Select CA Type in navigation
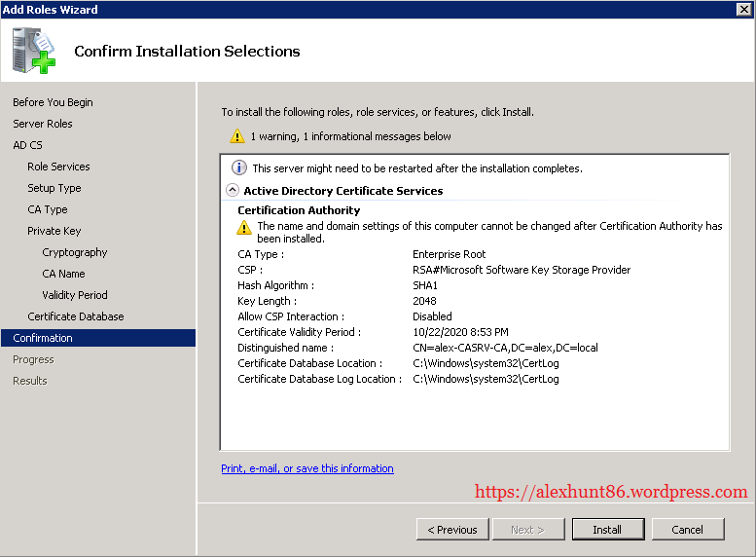 click(x=48, y=209)
